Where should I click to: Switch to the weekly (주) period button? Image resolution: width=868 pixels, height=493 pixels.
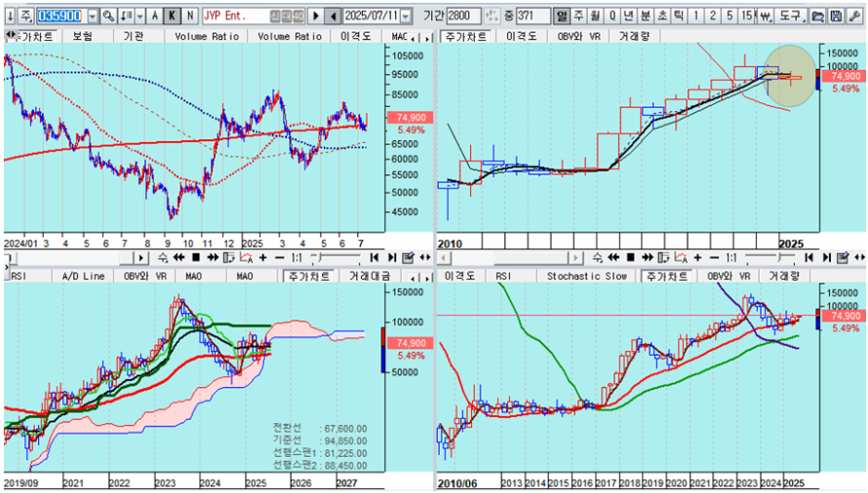[x=578, y=17]
